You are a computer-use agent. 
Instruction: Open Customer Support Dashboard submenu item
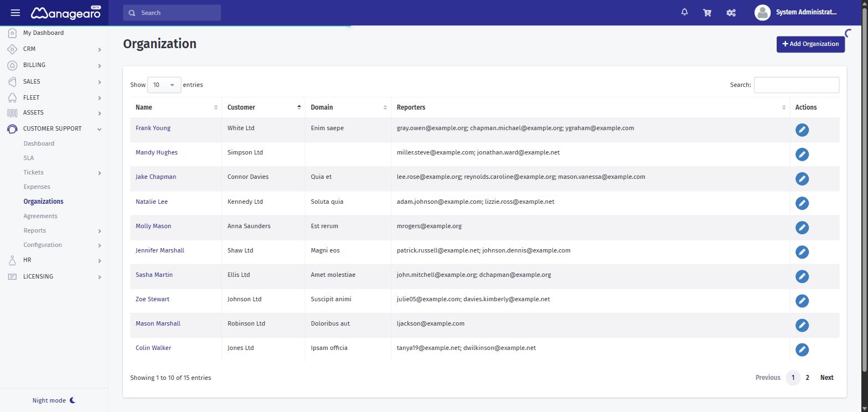pyautogui.click(x=39, y=143)
